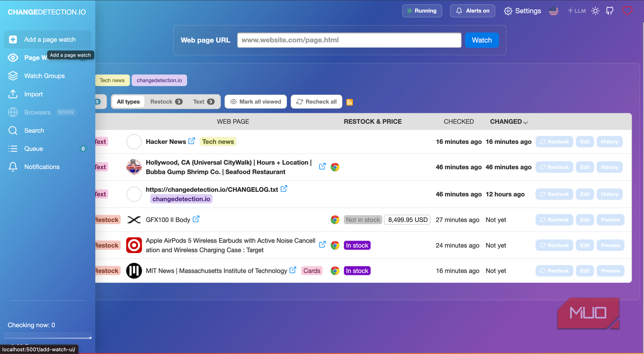Select the Text filter tab
The image size is (644, 354).
point(203,102)
